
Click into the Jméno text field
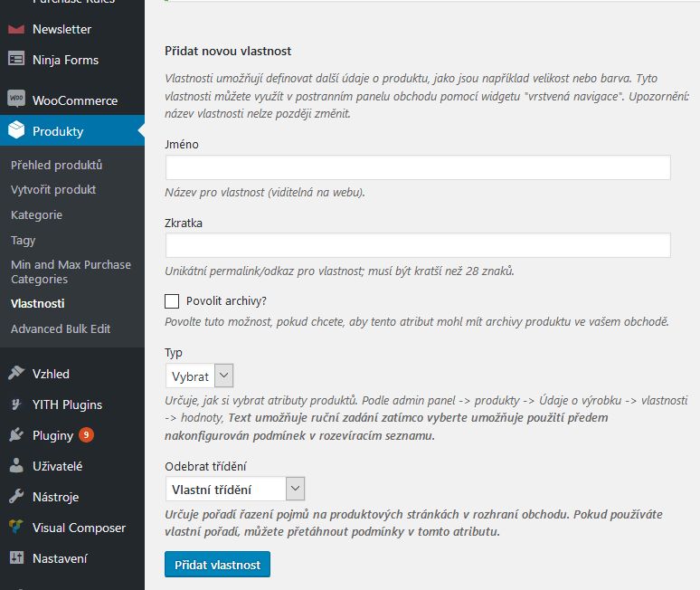tap(418, 167)
